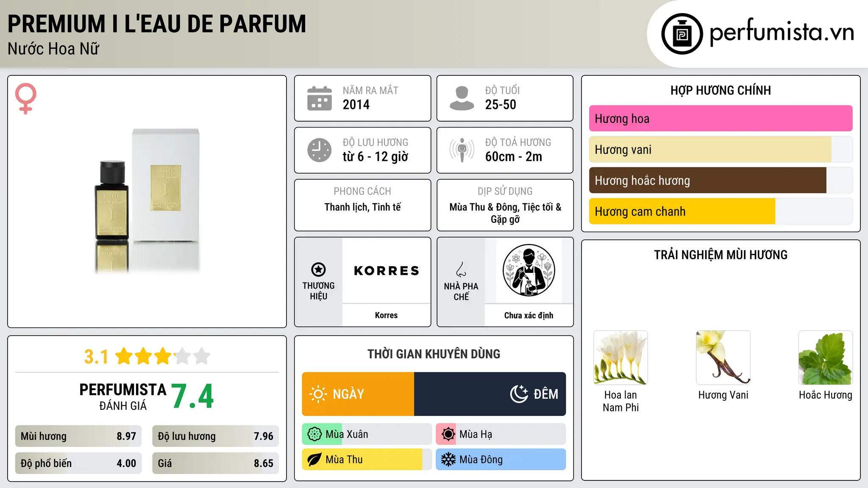The image size is (868, 488).
Task: Click the perfumer illustration icon
Action: (529, 270)
